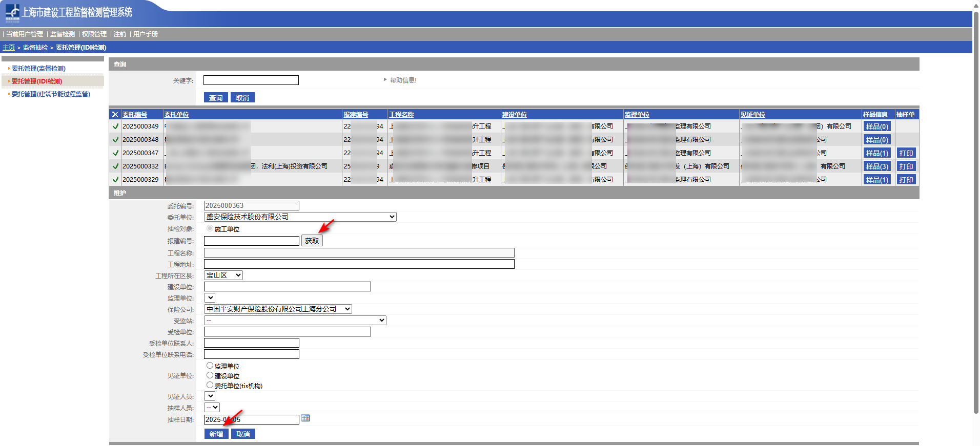Expand the 工程所在区县 dropdown showing 宝山区

(223, 275)
